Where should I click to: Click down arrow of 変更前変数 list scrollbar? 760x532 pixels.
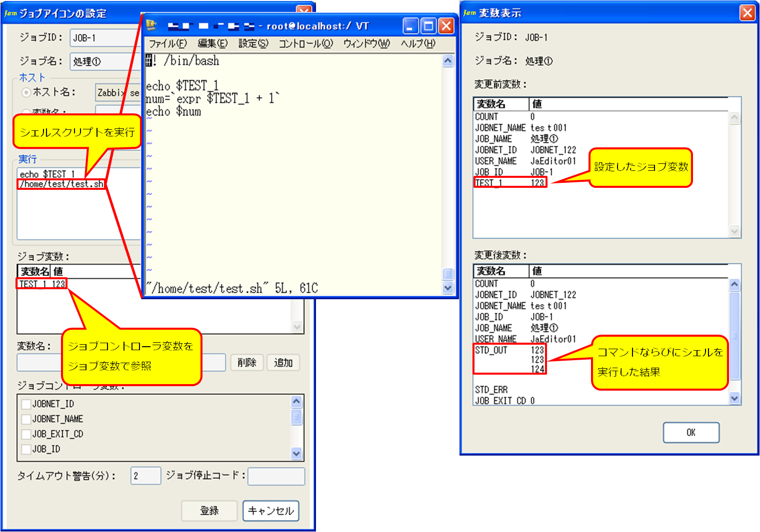734,231
